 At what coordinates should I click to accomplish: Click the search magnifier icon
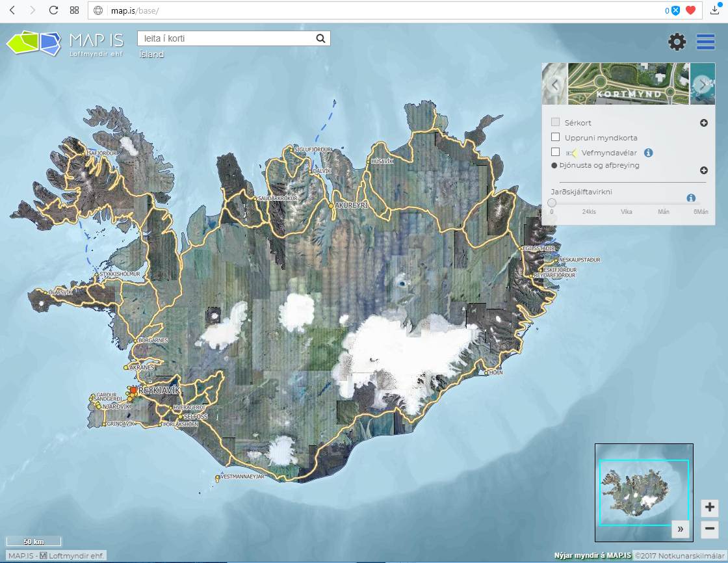pyautogui.click(x=320, y=38)
